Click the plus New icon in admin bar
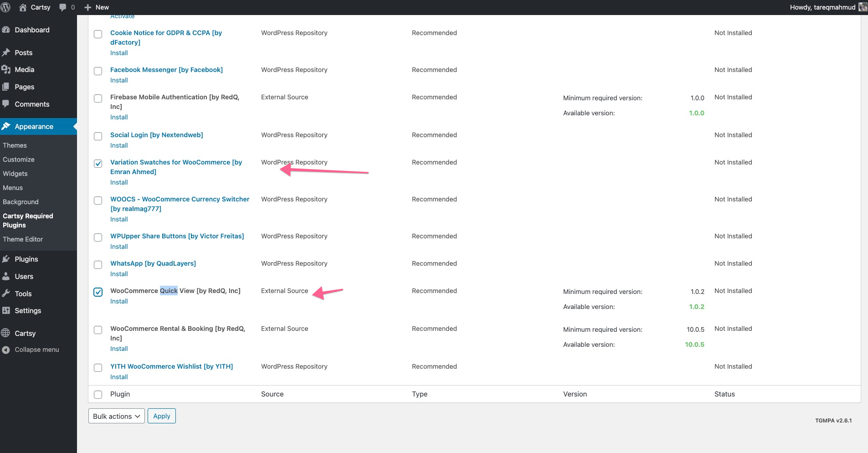 point(88,7)
